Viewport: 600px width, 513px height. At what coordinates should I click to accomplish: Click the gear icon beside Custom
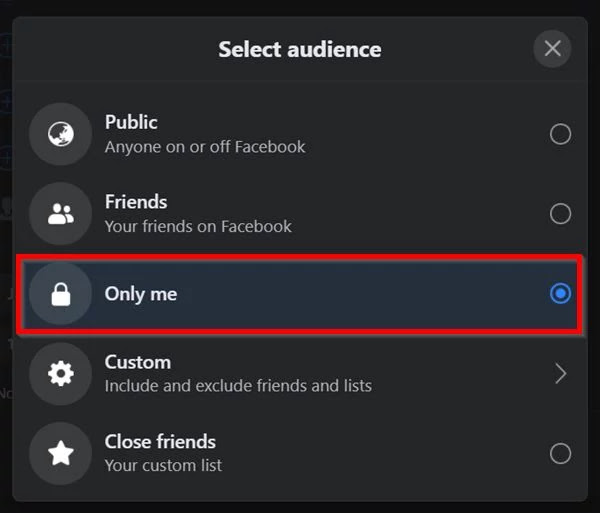60,374
